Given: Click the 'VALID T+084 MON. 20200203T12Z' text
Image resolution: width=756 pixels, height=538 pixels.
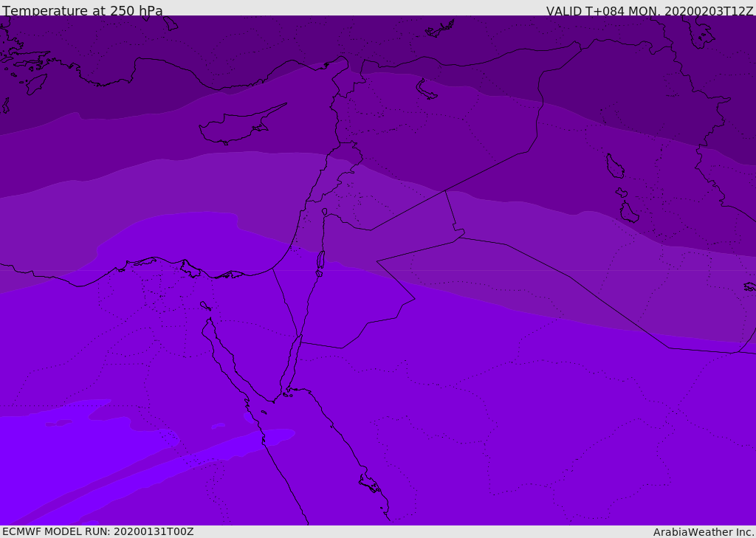Looking at the screenshot, I should (x=650, y=11).
